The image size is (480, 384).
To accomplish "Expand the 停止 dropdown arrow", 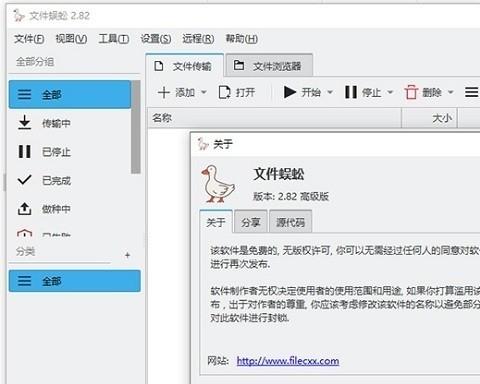I will point(390,92).
